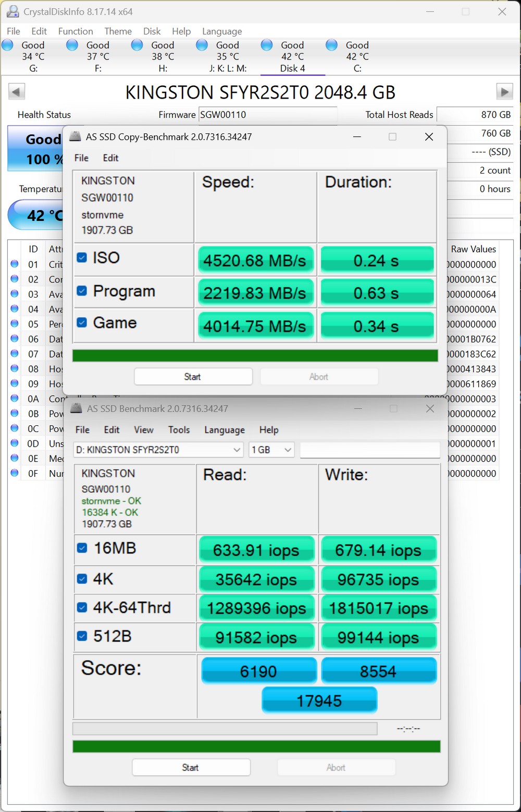Click status dot of SMART attribute 07
521x812 pixels.
[15, 353]
